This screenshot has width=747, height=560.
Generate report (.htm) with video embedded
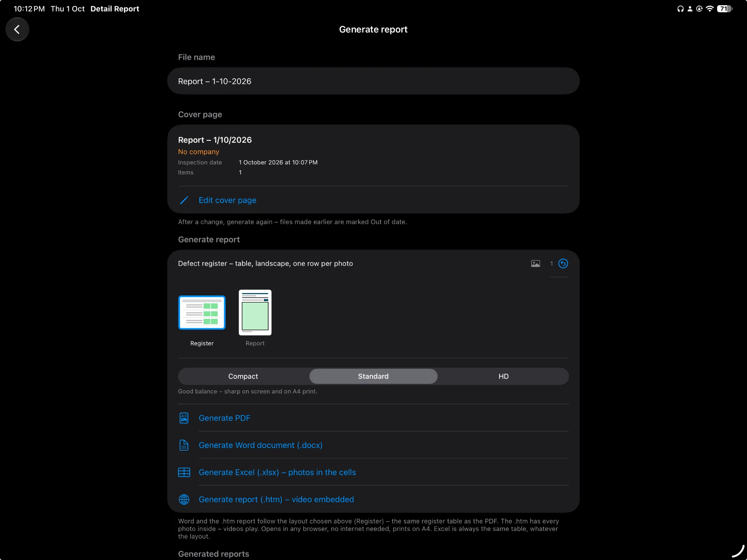pos(276,500)
